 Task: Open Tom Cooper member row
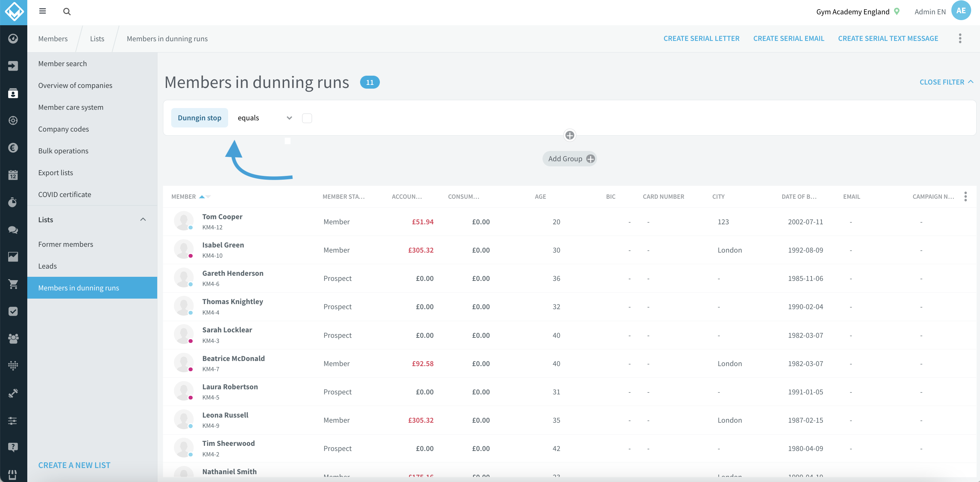569,222
